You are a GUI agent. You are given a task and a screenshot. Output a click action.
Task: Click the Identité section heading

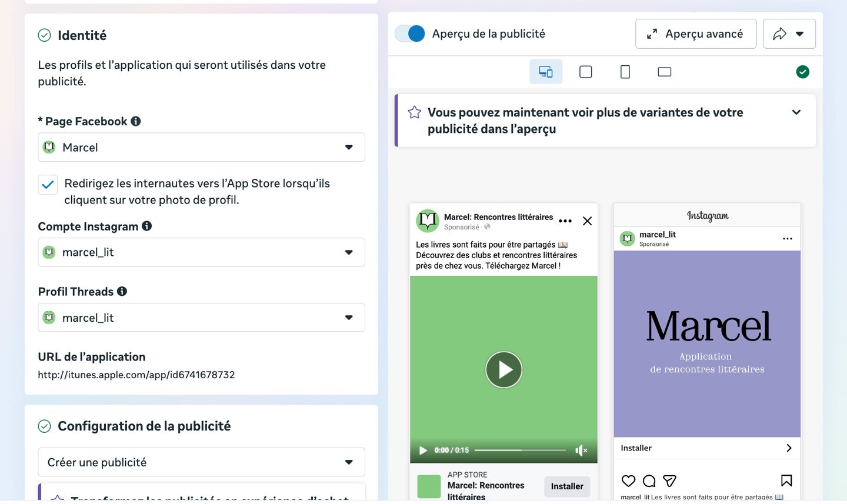pyautogui.click(x=82, y=35)
